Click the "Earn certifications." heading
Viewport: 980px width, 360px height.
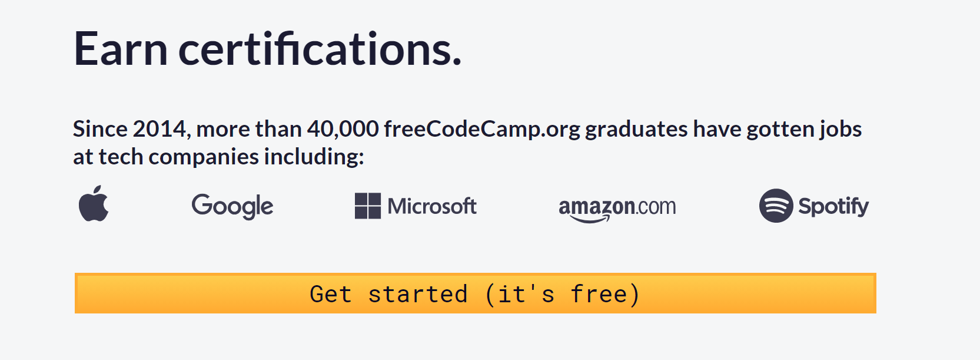point(268,49)
